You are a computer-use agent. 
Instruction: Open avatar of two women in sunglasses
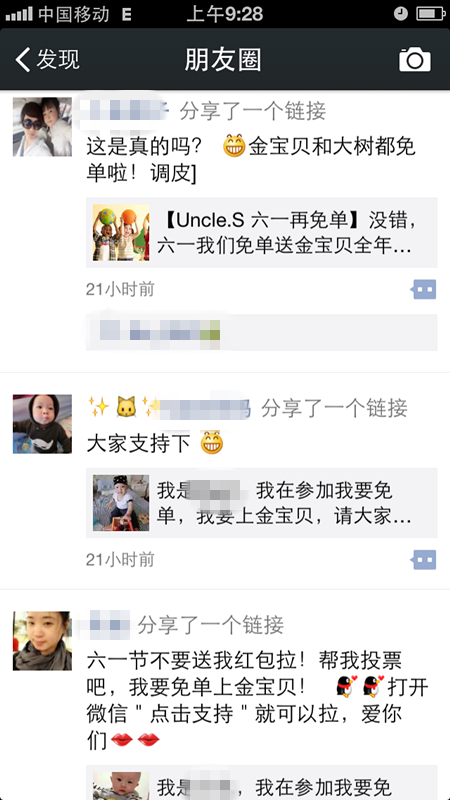(42, 127)
